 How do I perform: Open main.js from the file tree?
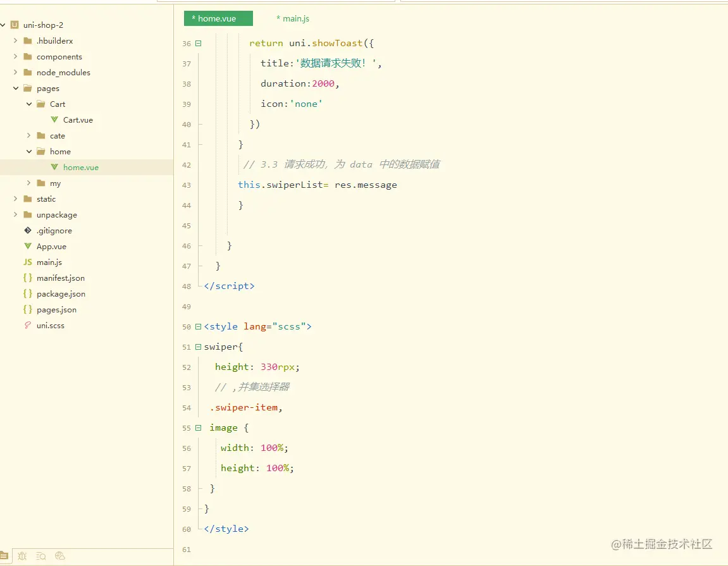pos(49,262)
